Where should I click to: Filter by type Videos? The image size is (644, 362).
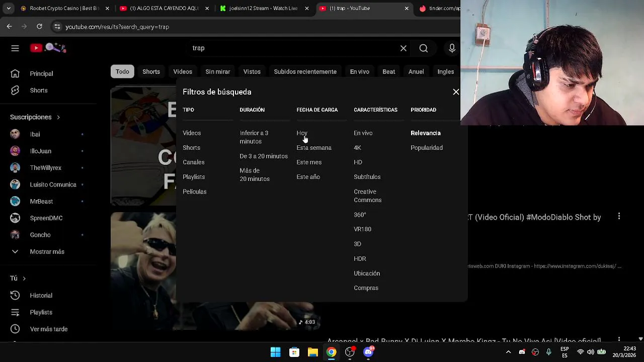[192, 133]
